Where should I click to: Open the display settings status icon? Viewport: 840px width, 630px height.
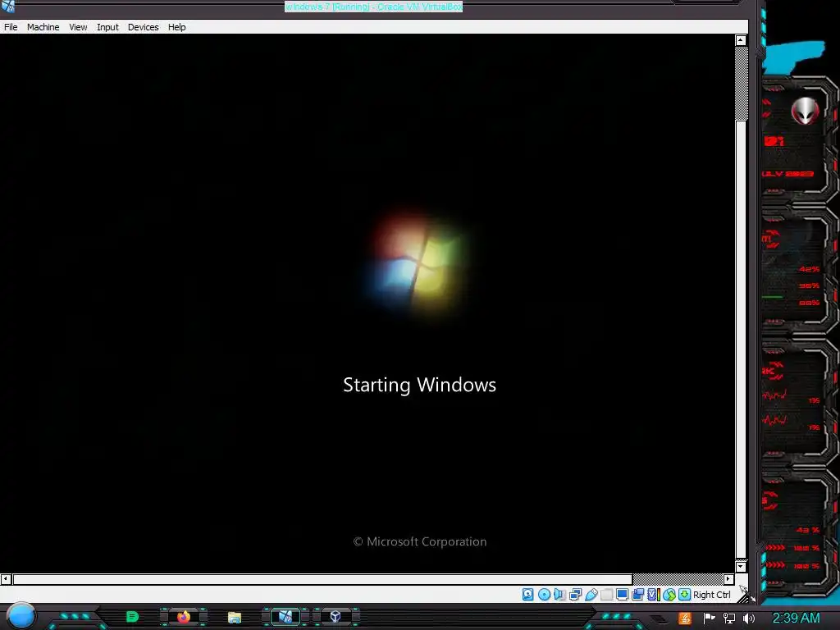coord(622,594)
